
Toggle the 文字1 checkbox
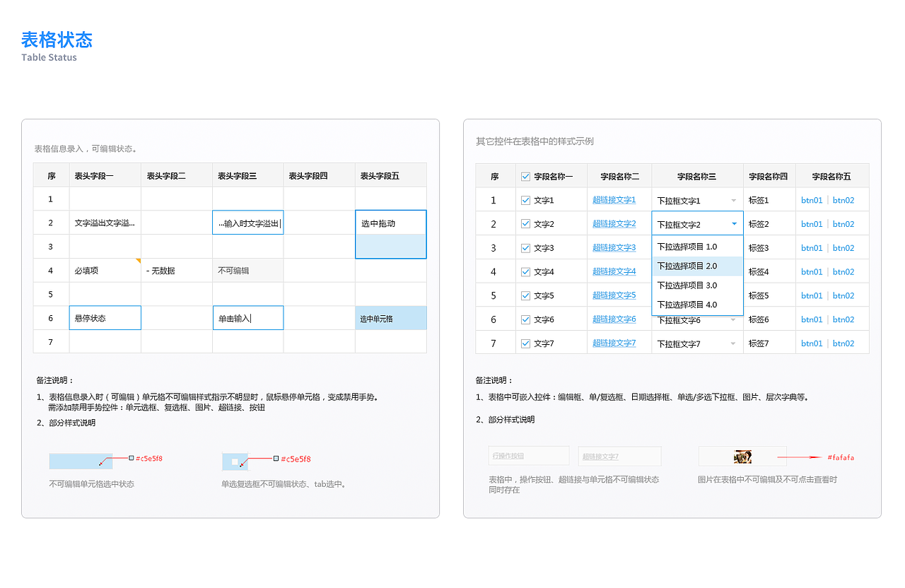point(525,200)
